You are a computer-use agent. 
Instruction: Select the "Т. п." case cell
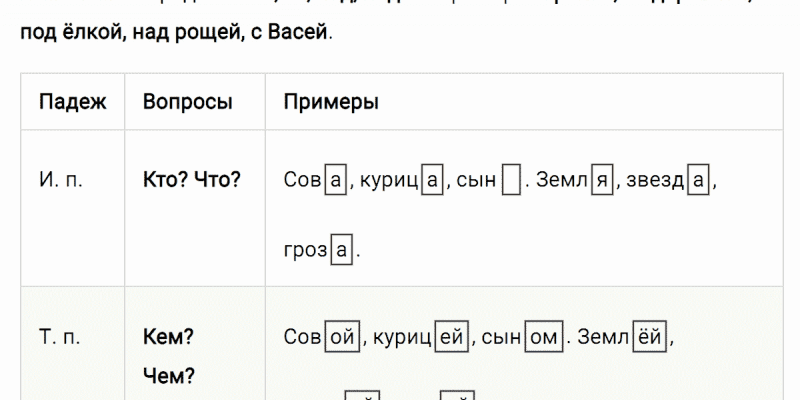click(61, 337)
